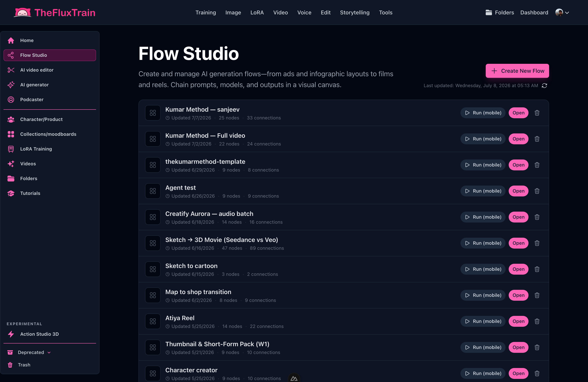Open the Thumbnail & Short-Form Pack flow
This screenshot has width=588, height=382.
coord(518,347)
